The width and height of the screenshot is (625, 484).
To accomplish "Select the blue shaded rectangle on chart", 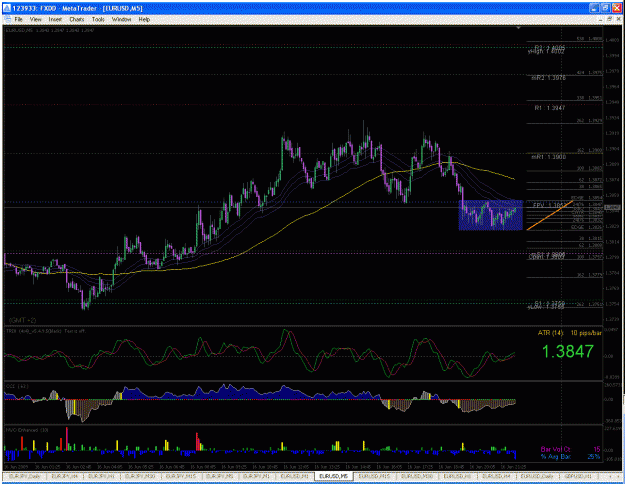I will coord(490,215).
